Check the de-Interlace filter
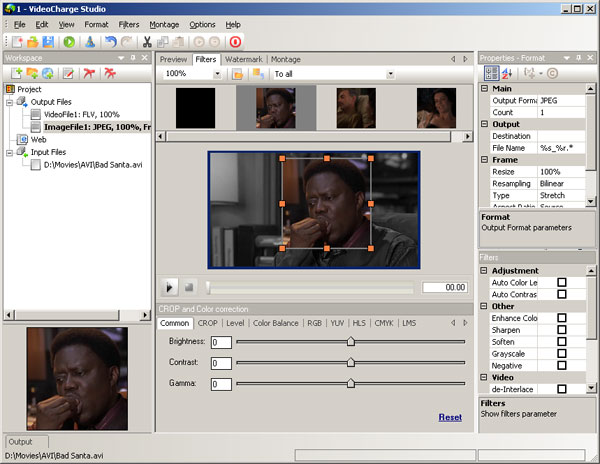The height and width of the screenshot is (464, 600). 562,389
